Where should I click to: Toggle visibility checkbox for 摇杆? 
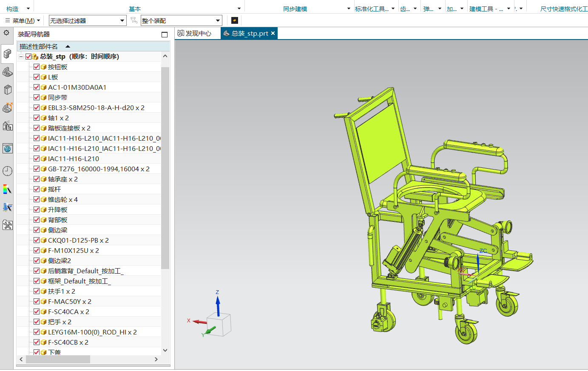click(37, 189)
